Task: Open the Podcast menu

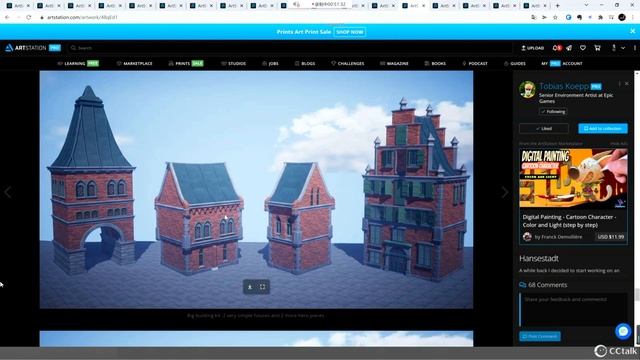Action: coord(475,63)
